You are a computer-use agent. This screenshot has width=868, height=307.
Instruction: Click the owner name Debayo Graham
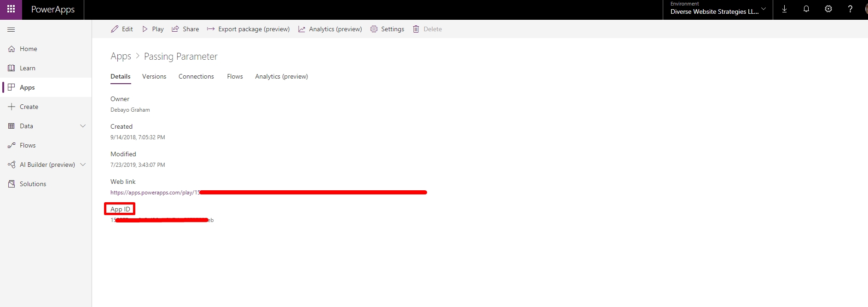click(x=130, y=110)
